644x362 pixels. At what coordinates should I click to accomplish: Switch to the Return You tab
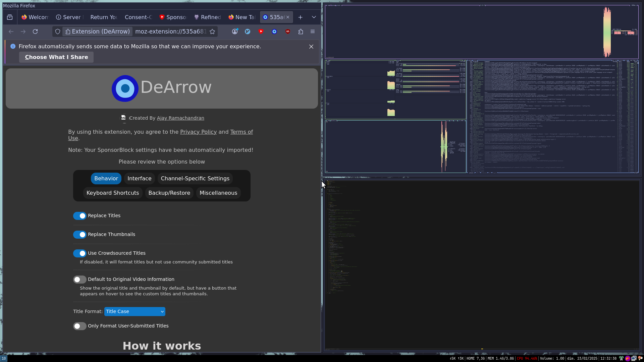(x=103, y=17)
